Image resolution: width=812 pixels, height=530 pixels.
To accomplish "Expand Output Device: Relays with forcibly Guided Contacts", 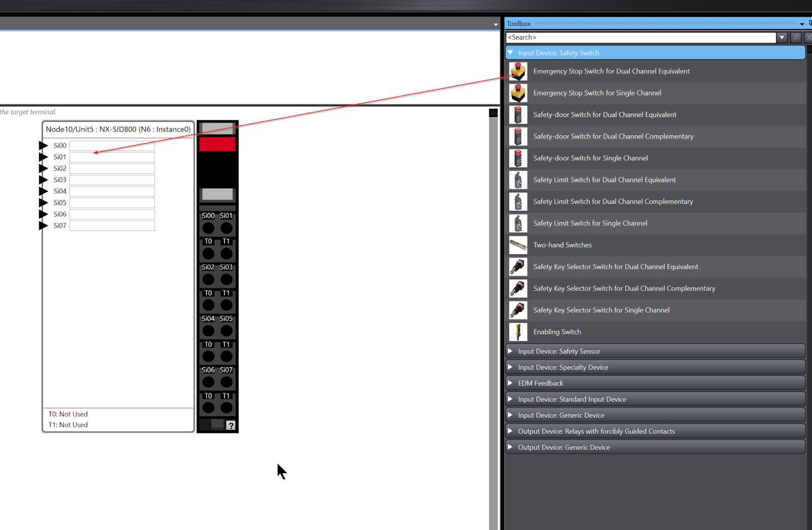I will [x=511, y=431].
